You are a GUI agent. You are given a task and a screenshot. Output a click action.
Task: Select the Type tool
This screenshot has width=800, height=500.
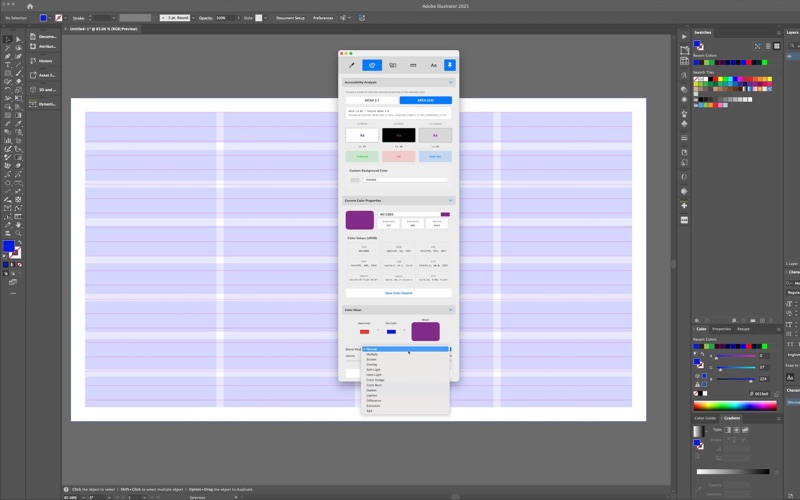[8, 65]
